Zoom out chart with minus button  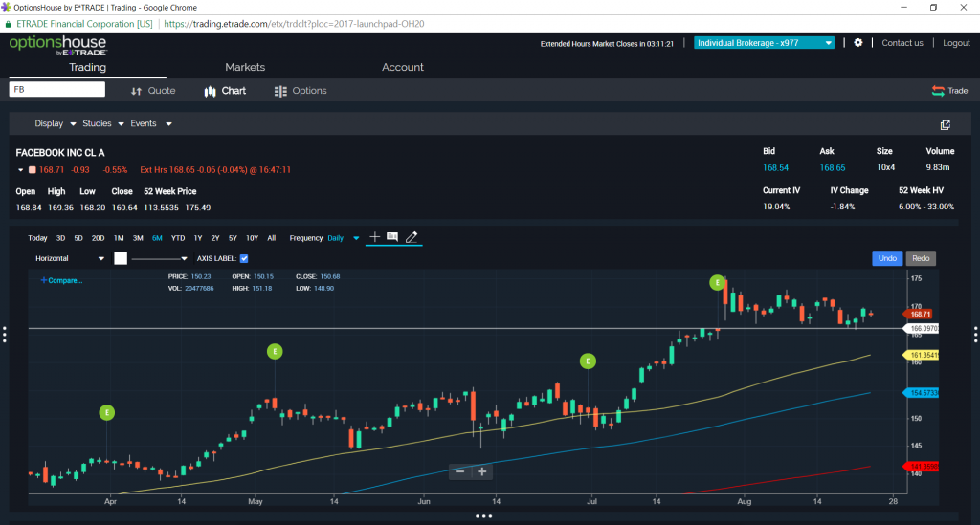click(460, 471)
